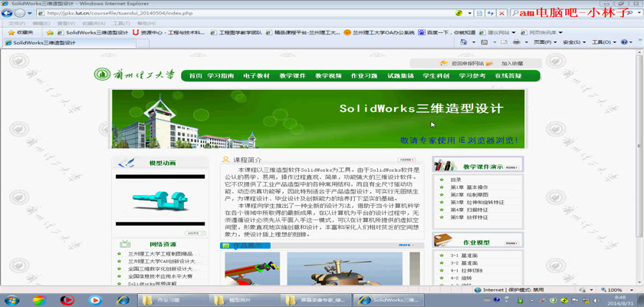Image resolution: width=644 pixels, height=307 pixels.
Task: Click MORE button beside 教学课件演示
Action: pos(511,167)
